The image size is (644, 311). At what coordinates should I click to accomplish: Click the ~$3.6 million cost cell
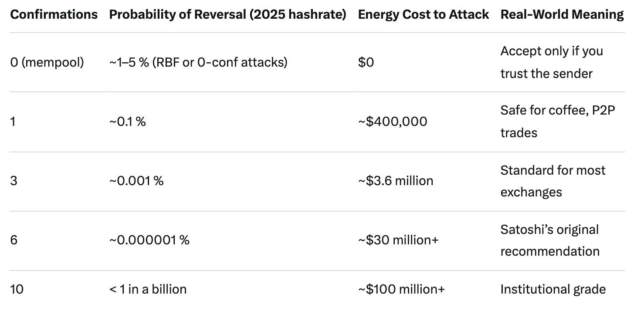pos(396,181)
